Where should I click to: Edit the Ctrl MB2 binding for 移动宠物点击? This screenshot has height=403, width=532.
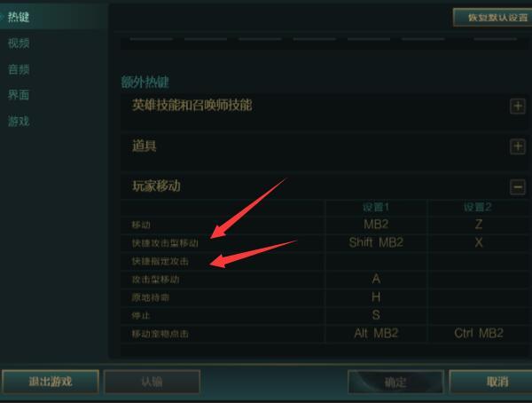pyautogui.click(x=479, y=334)
